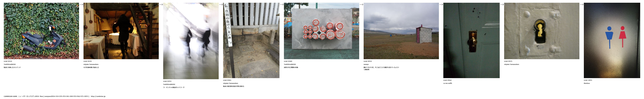Click the arrow after the blurred walking figures photo
The image size is (644, 99).
click(221, 4)
